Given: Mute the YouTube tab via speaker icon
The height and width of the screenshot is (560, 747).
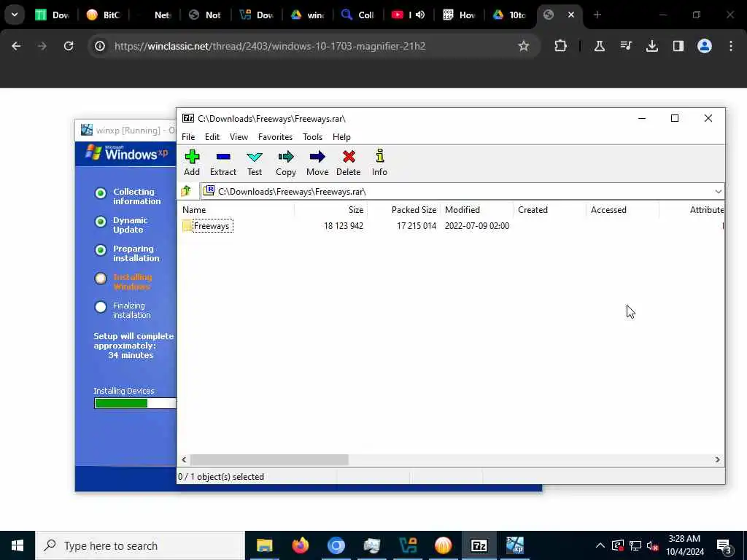Looking at the screenshot, I should click(419, 15).
